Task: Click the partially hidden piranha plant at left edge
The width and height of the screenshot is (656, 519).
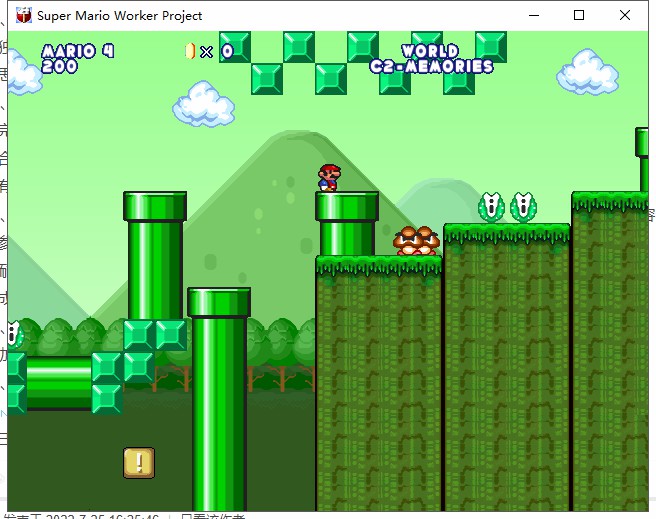Action: (x=15, y=335)
